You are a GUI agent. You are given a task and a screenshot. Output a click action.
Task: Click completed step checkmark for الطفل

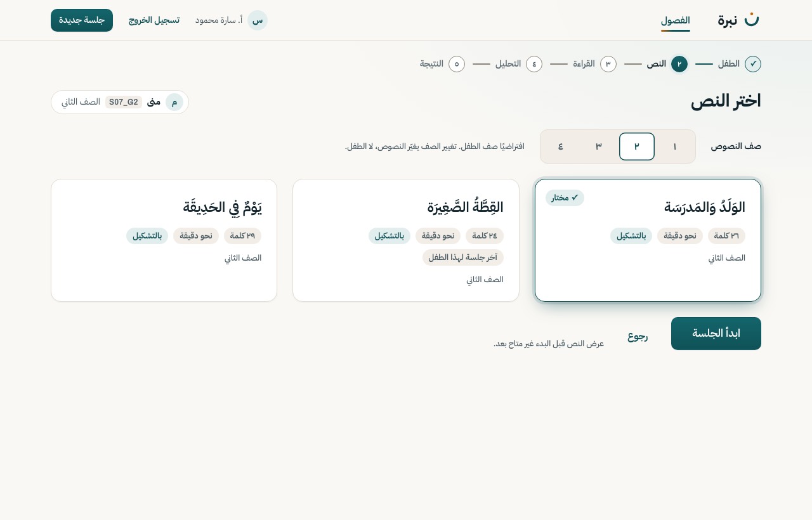[x=753, y=64]
